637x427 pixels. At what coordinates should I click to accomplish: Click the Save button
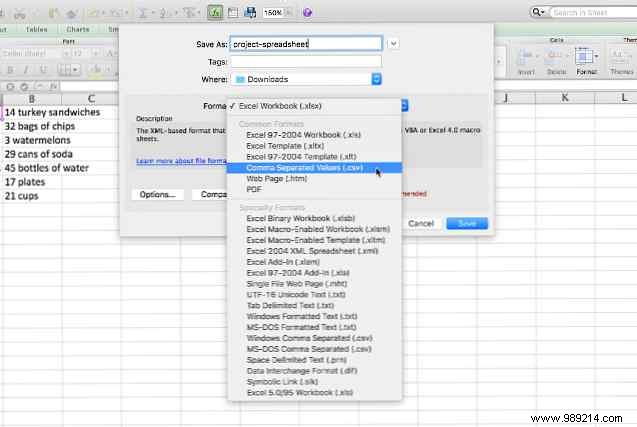(467, 223)
